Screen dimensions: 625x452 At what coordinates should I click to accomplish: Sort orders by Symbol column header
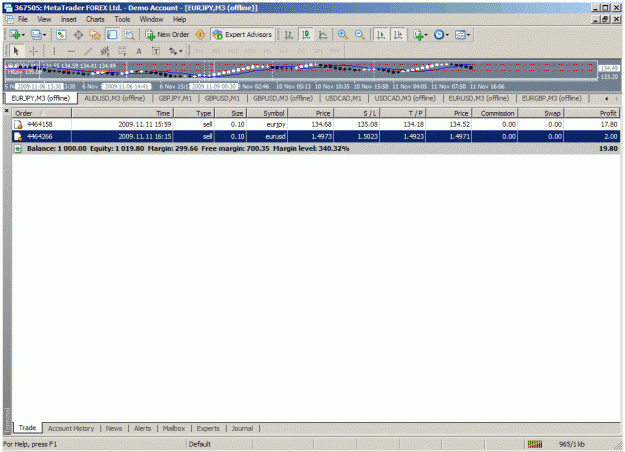[x=267, y=113]
